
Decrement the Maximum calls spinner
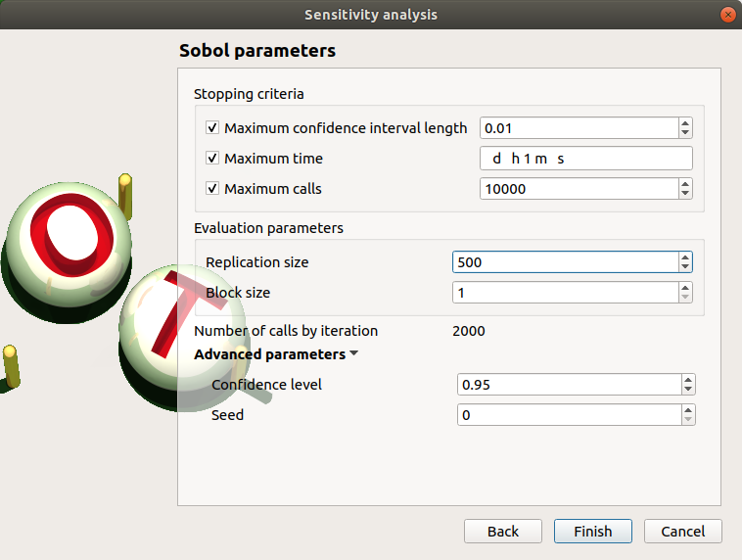[x=685, y=194]
